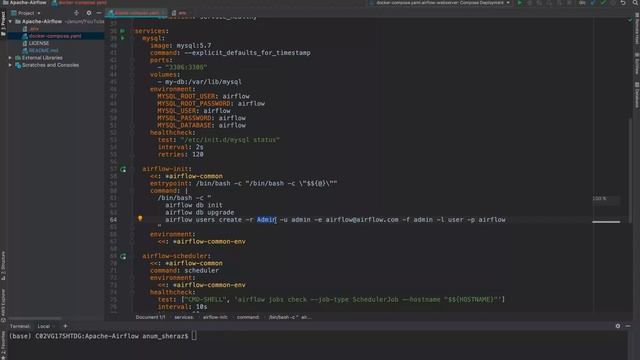
Task: Click the highlighted 'Admin' word on line 64
Action: click(x=267, y=220)
